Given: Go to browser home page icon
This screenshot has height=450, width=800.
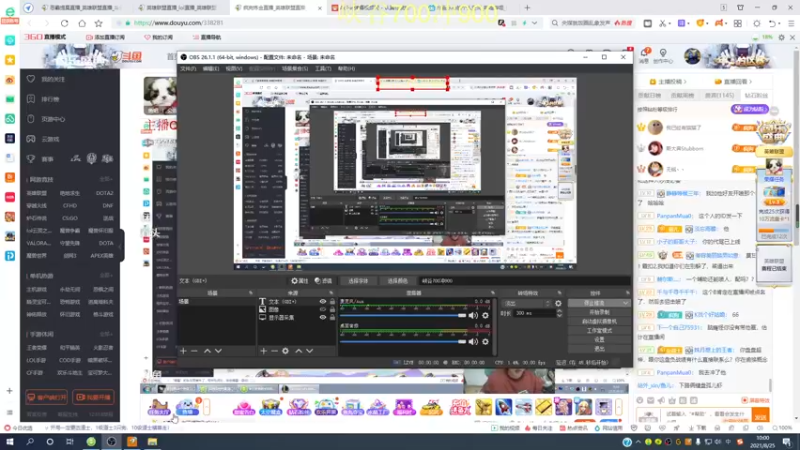Looking at the screenshot, I should point(82,23).
